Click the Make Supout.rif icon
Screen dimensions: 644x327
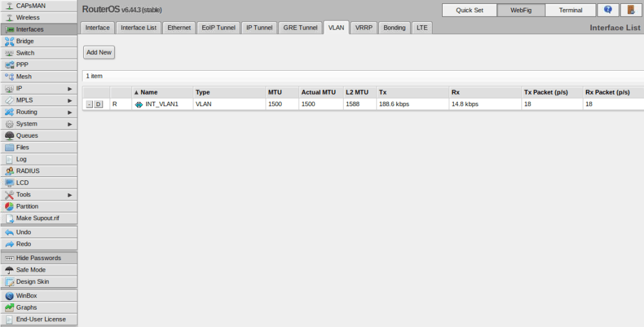[x=10, y=218]
